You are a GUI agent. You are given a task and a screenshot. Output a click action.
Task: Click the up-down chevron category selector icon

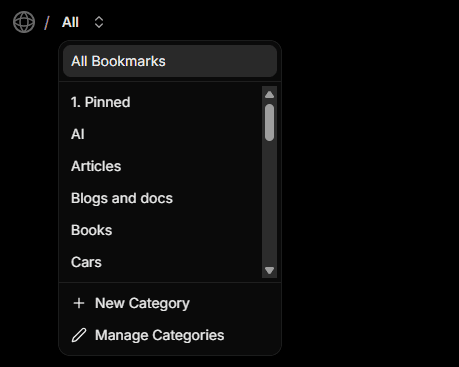pyautogui.click(x=99, y=22)
